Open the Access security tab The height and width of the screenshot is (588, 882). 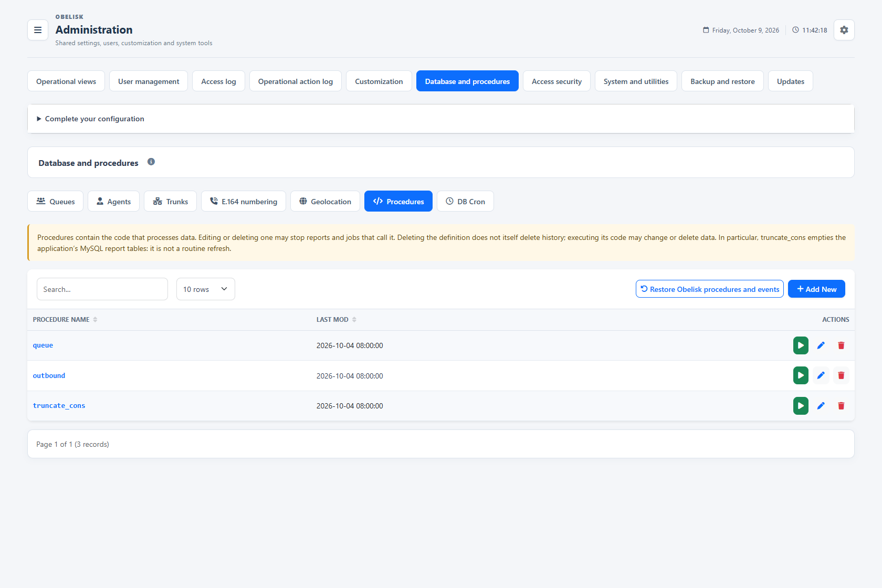tap(556, 81)
